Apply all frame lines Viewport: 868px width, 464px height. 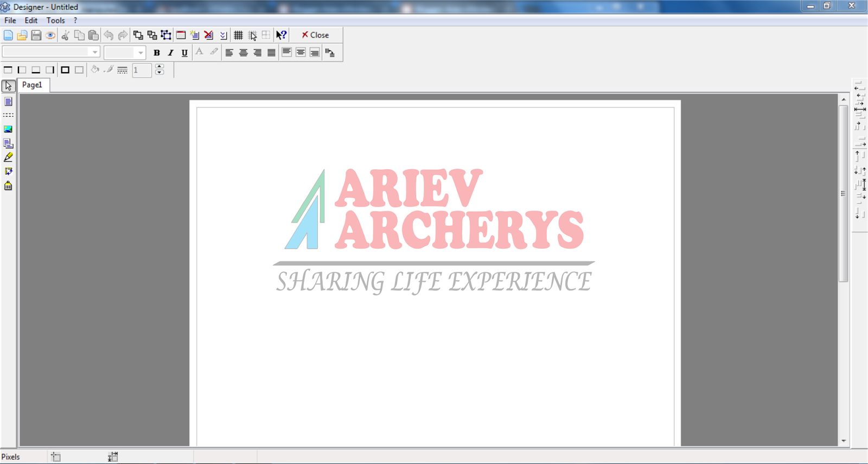pos(65,70)
